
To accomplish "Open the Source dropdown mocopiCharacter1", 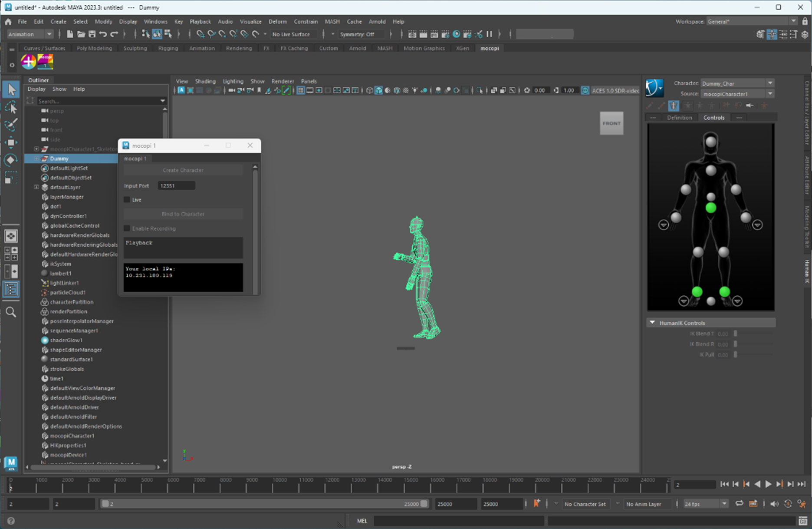I will tap(737, 94).
